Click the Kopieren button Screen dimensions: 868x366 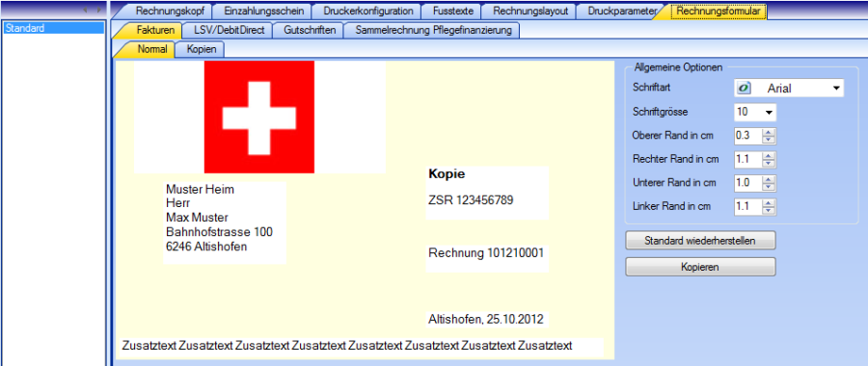[700, 267]
